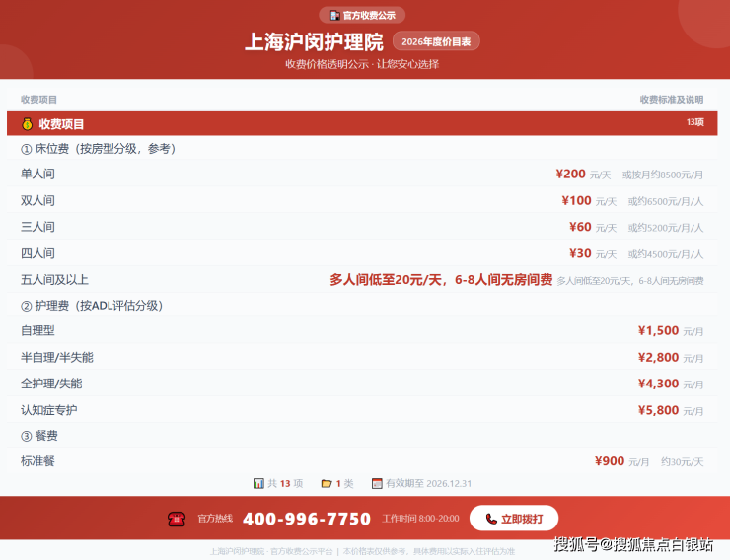Click the subtitle 收费价格透明公示
The height and width of the screenshot is (560, 730).
(x=327, y=64)
